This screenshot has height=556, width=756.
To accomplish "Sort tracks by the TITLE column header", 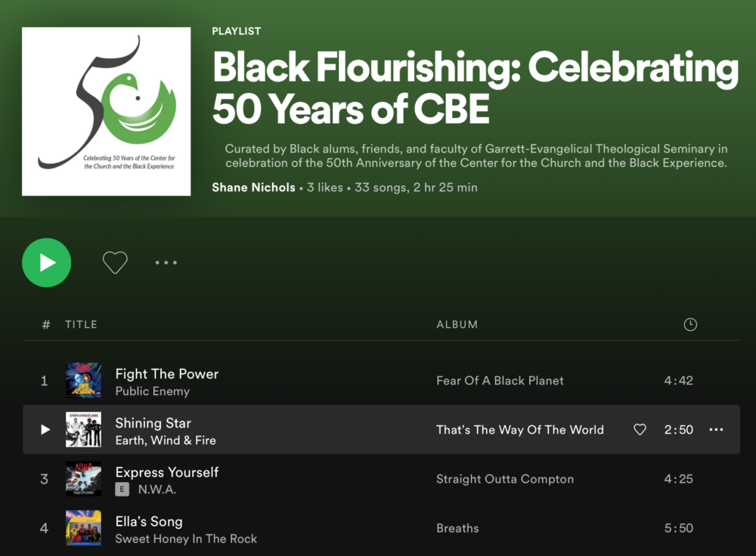I will 81,325.
